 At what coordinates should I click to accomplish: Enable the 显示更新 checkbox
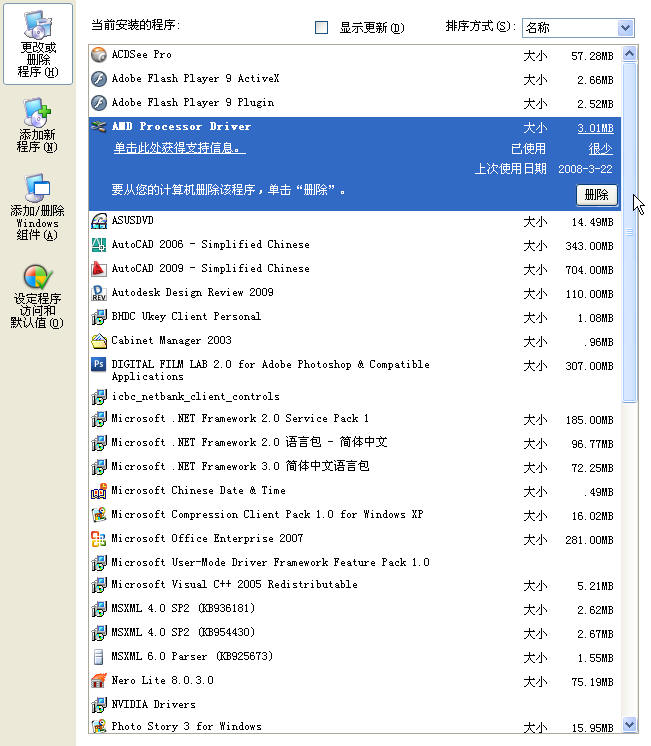321,28
